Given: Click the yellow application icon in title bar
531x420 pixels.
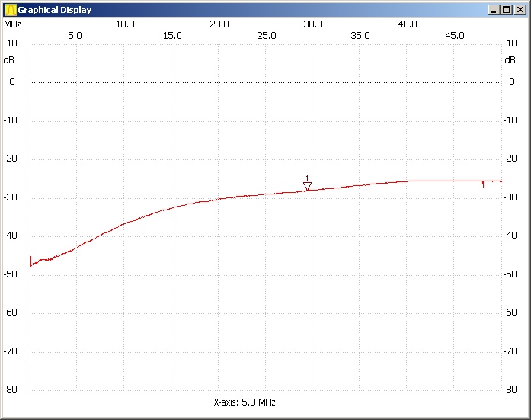Looking at the screenshot, I should tap(10, 10).
